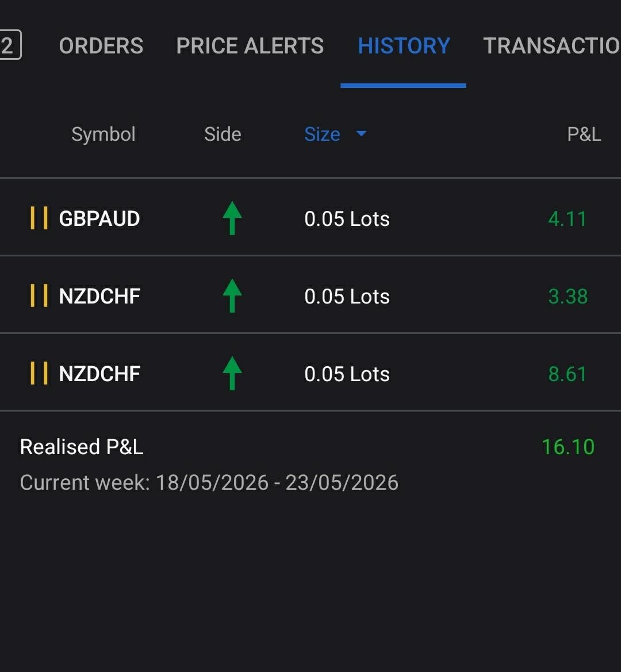Open the positions counter badge showing 2

(9, 45)
